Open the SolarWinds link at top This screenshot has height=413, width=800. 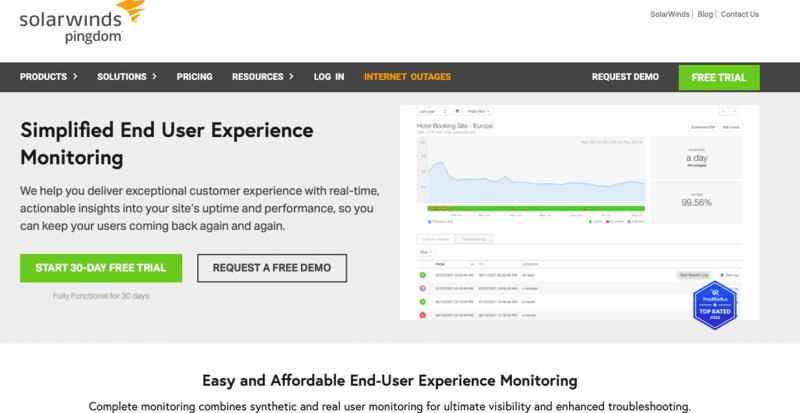coord(669,14)
